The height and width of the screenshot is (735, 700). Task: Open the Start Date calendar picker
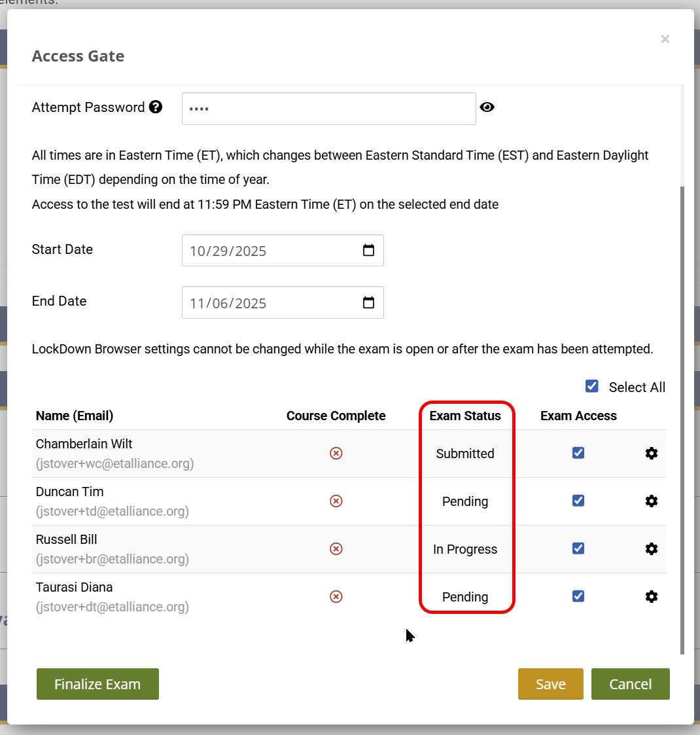pos(368,251)
